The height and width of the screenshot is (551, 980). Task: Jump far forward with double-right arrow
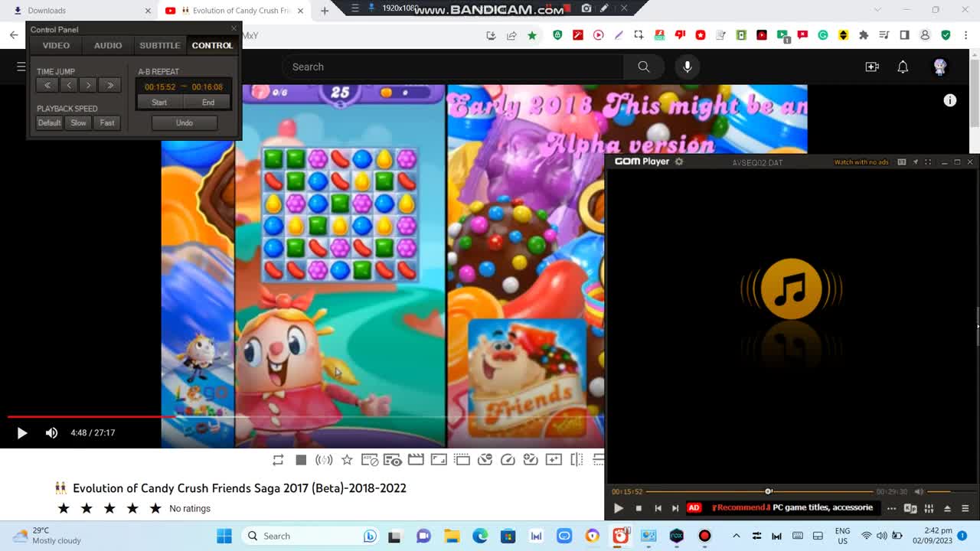point(110,86)
